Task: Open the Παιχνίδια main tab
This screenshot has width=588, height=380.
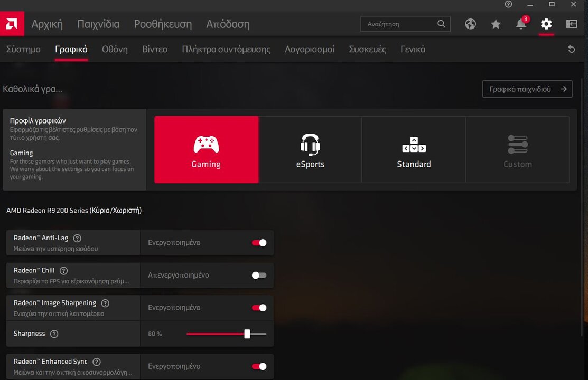Action: [98, 24]
